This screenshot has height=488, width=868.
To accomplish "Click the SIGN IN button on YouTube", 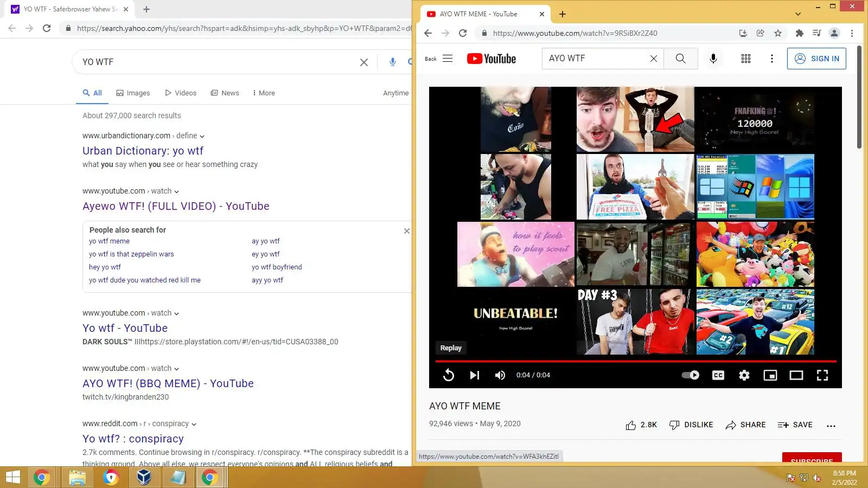I will (816, 59).
